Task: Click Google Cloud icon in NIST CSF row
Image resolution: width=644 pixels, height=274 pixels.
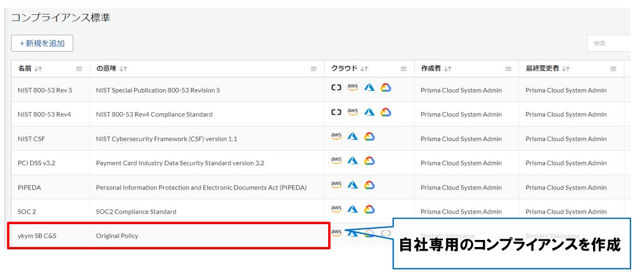Action: click(x=369, y=136)
